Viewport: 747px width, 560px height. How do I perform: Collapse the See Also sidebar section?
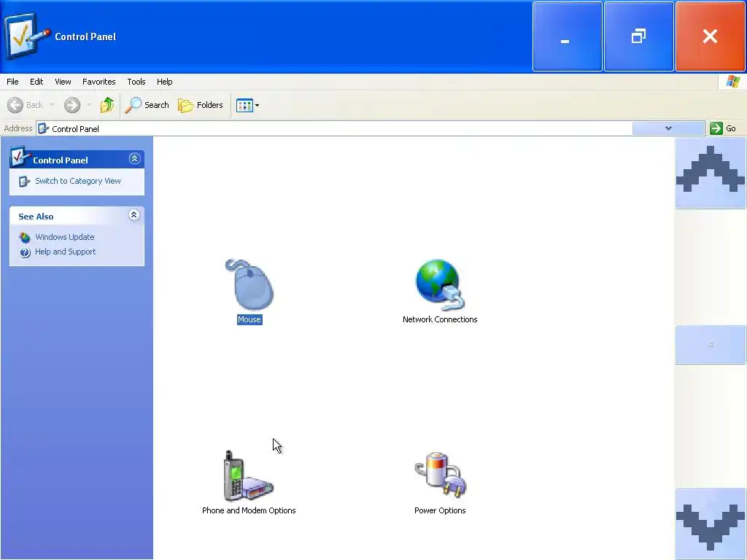coord(134,215)
